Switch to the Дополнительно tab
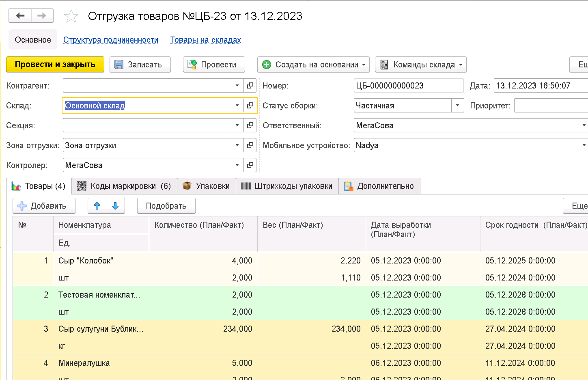The height and width of the screenshot is (380, 588). (x=379, y=186)
